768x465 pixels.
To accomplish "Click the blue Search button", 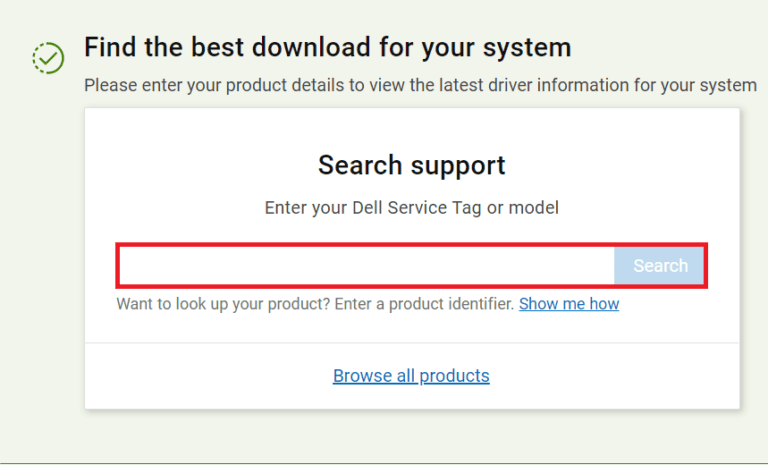I will click(x=659, y=266).
